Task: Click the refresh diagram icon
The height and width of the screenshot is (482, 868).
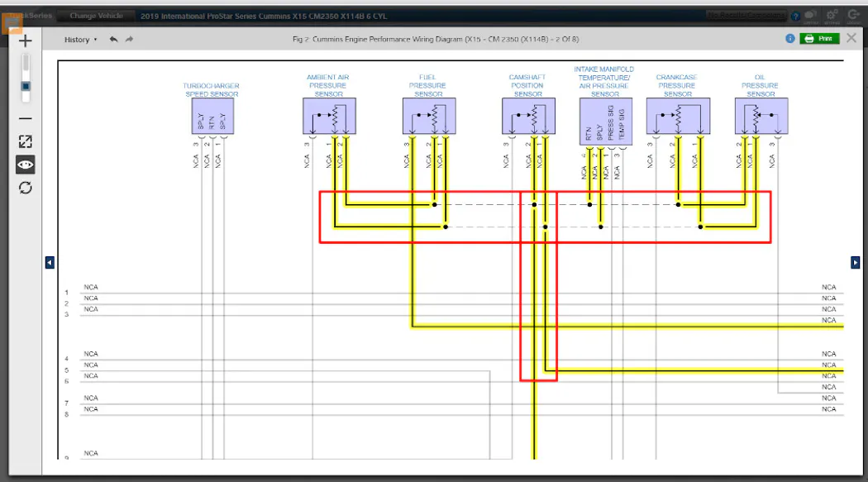Action: coord(26,188)
